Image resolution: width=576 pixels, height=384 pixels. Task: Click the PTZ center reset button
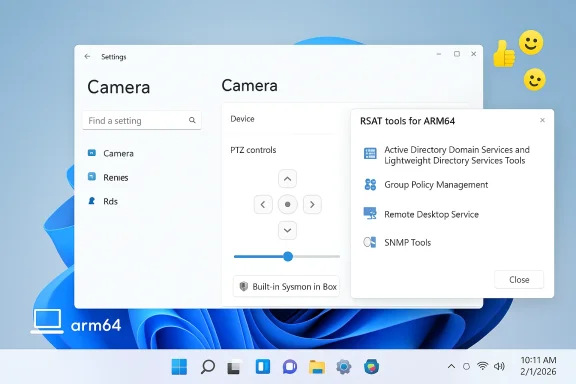click(x=287, y=204)
